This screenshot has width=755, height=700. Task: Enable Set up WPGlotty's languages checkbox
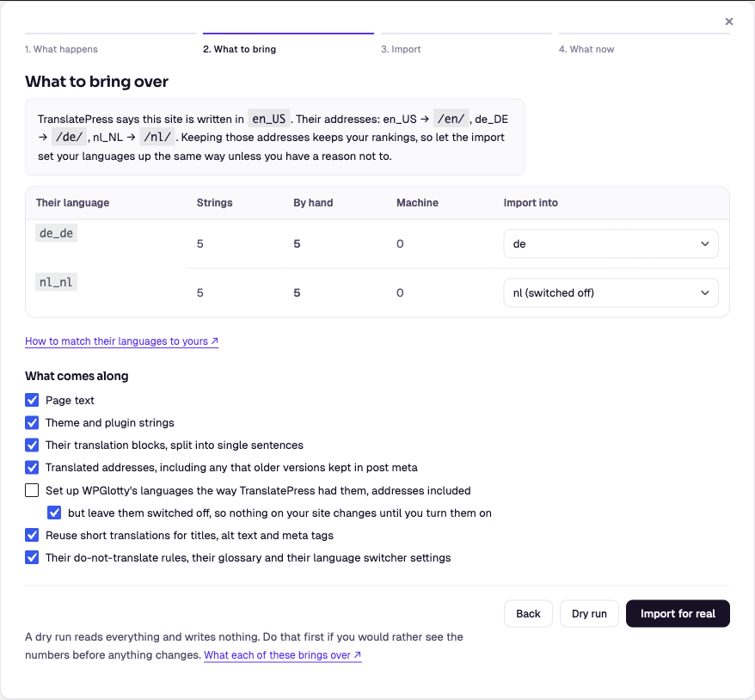pyautogui.click(x=32, y=490)
